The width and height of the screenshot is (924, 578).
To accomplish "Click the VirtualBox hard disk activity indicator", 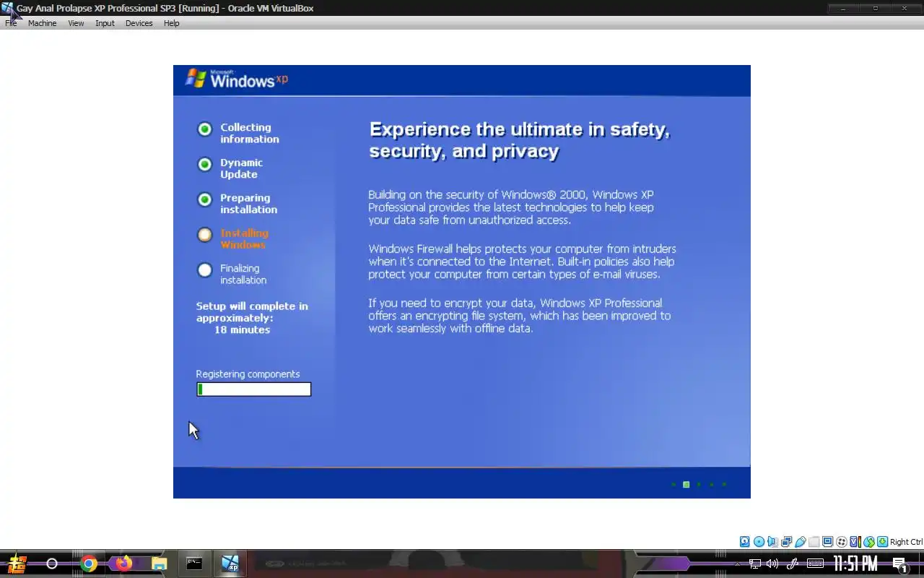I will (745, 542).
